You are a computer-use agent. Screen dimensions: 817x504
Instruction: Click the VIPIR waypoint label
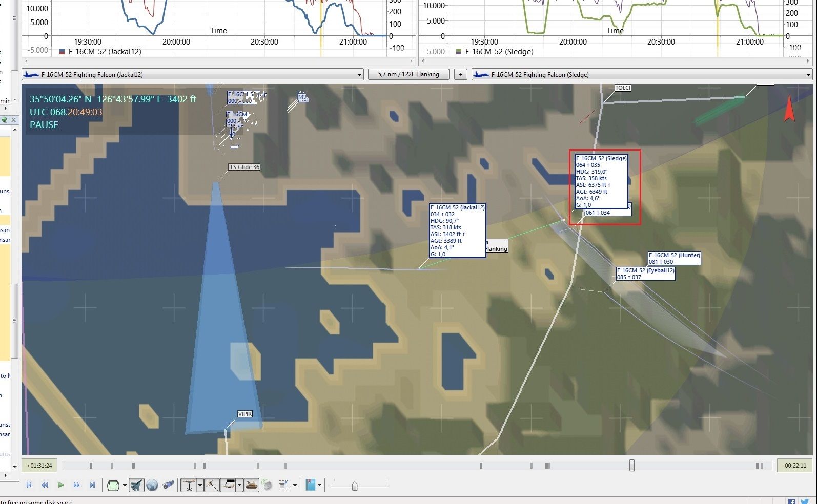(245, 414)
